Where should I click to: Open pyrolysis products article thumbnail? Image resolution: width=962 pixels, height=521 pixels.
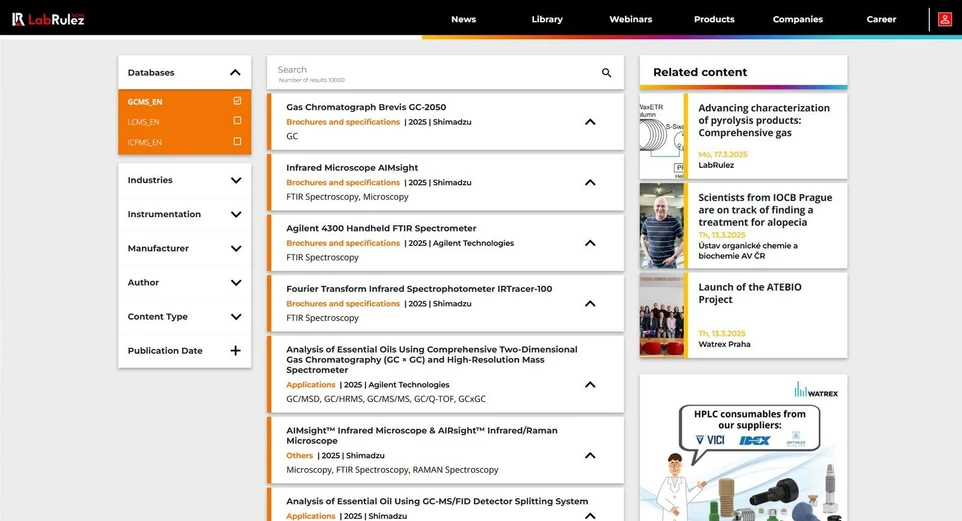tap(661, 136)
